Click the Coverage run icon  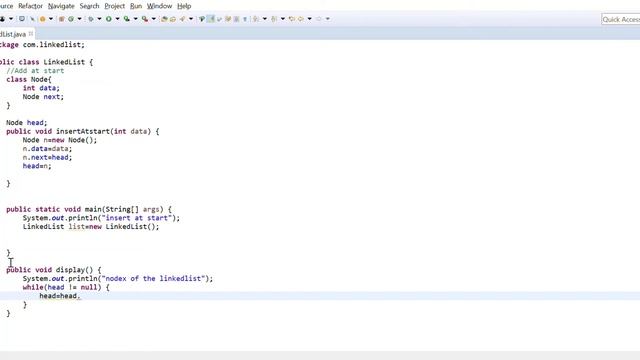(x=127, y=19)
